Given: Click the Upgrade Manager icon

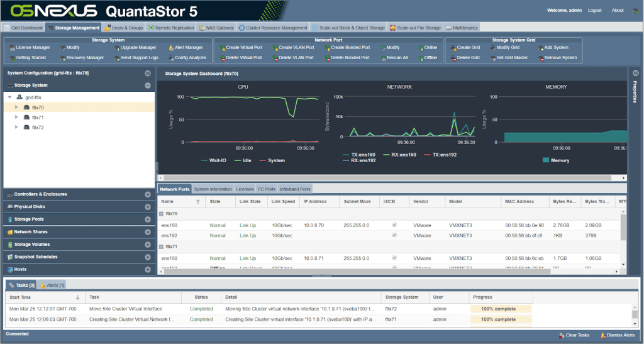Looking at the screenshot, I should pyautogui.click(x=116, y=48).
